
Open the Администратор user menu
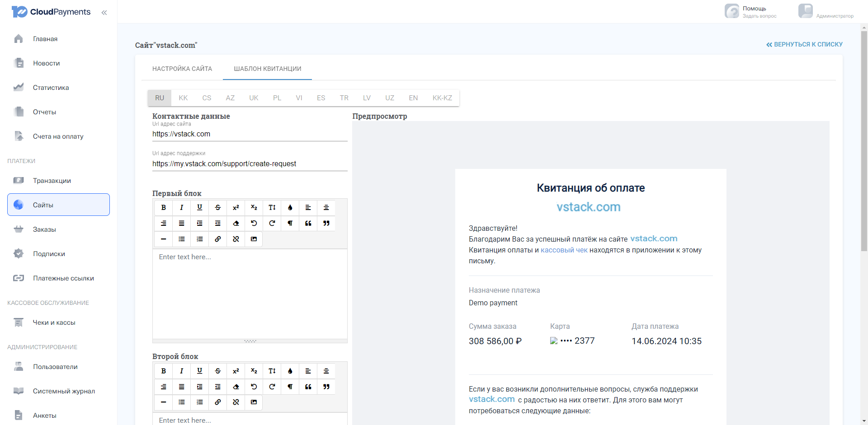[x=826, y=12]
